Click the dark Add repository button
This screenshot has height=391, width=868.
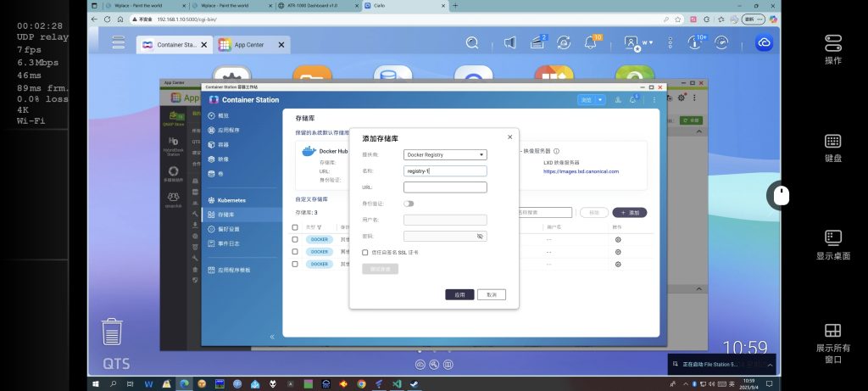click(x=630, y=213)
